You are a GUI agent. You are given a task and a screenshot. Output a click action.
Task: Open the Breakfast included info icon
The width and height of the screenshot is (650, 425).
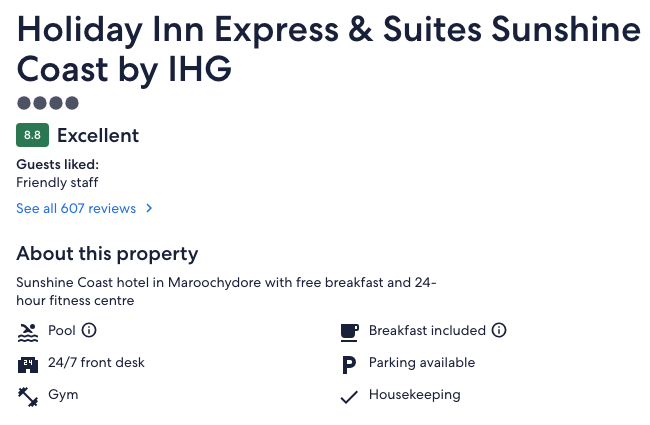(x=499, y=330)
